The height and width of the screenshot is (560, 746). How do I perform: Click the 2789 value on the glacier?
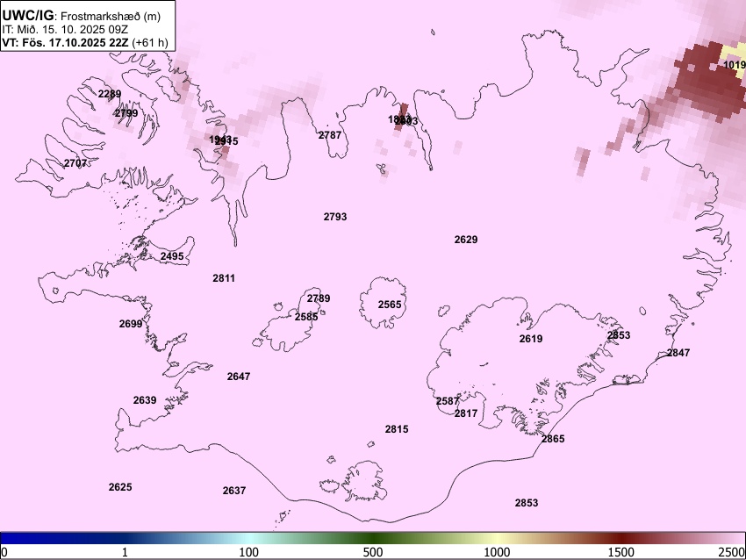tap(319, 298)
